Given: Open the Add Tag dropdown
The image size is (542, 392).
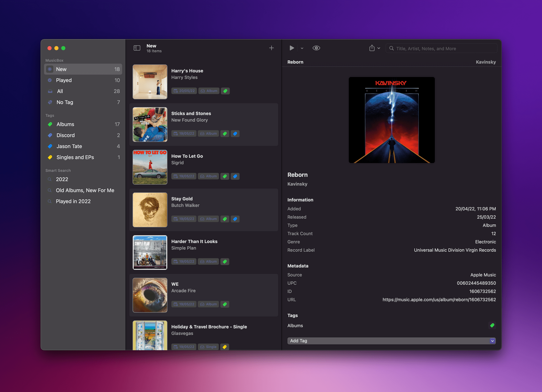Looking at the screenshot, I should pos(391,341).
